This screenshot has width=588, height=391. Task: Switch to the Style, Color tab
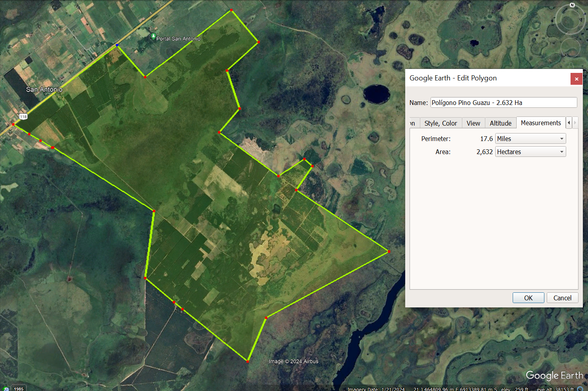pyautogui.click(x=441, y=123)
